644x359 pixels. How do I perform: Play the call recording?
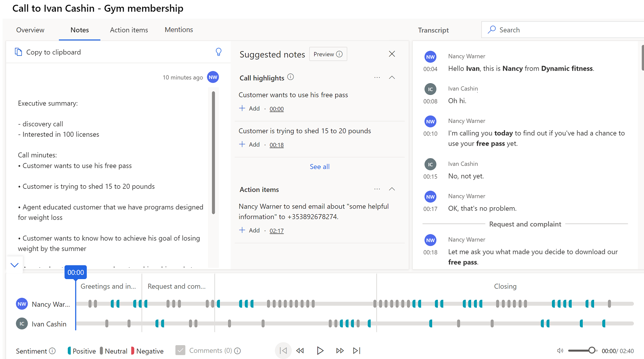pos(320,350)
